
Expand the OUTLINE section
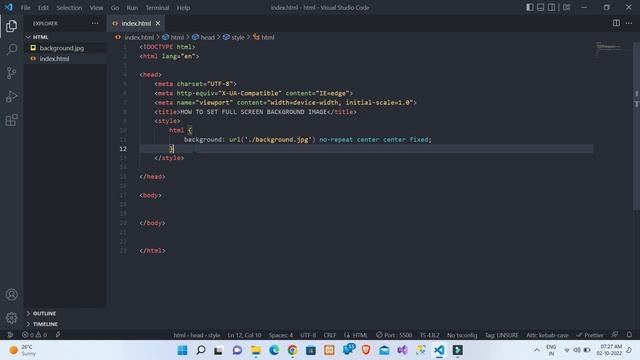coord(65,313)
